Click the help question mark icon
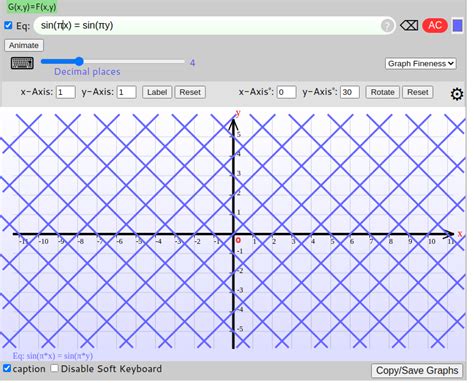The width and height of the screenshot is (474, 383). pyautogui.click(x=387, y=26)
